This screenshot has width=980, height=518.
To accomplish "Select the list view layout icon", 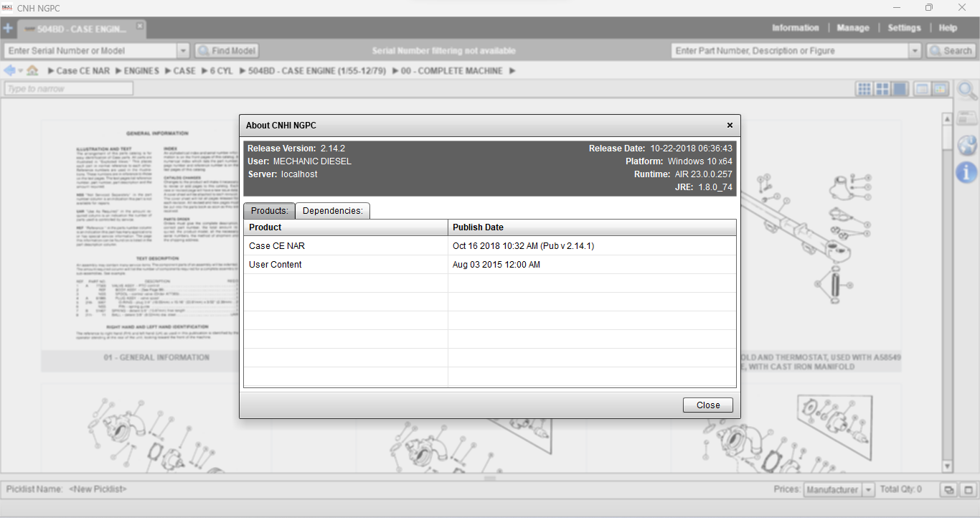I will click(921, 89).
